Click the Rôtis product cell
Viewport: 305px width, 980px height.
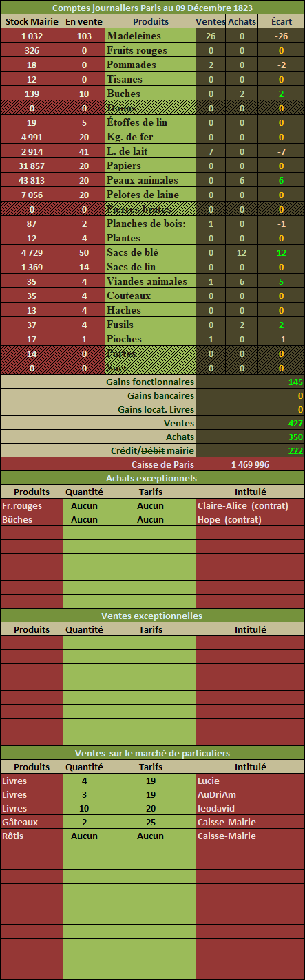click(32, 836)
